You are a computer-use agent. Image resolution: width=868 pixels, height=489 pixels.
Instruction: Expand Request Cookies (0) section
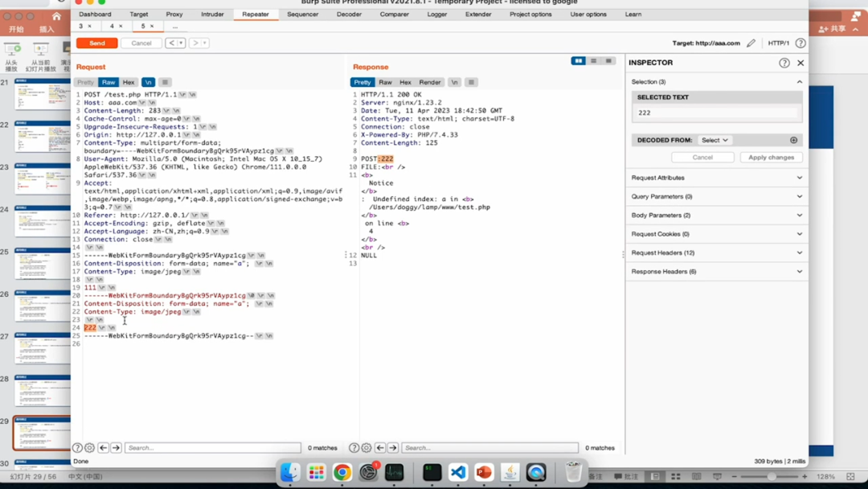coord(717,234)
